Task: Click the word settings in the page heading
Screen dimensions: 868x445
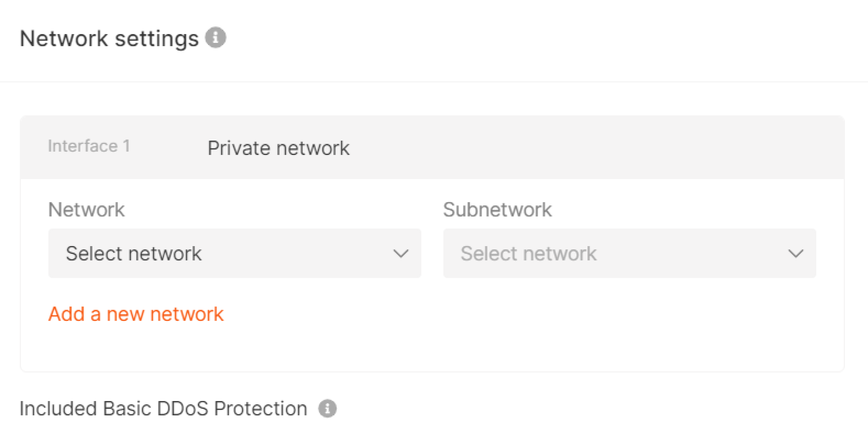Action: point(157,39)
